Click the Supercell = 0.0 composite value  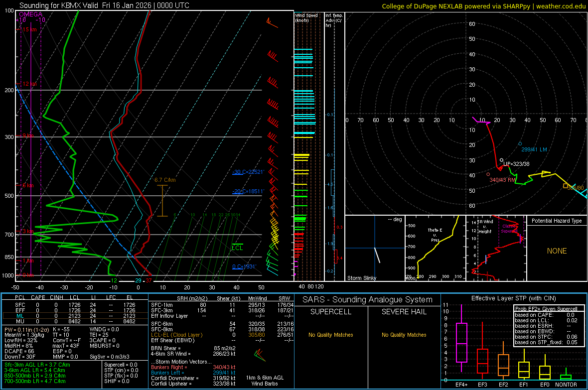pyautogui.click(x=121, y=365)
